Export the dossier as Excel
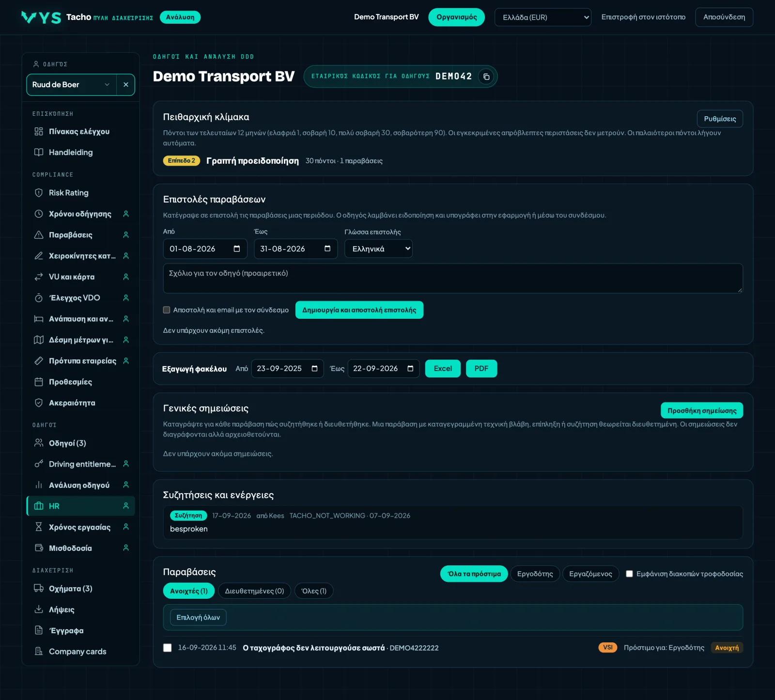775x700 pixels. 443,369
